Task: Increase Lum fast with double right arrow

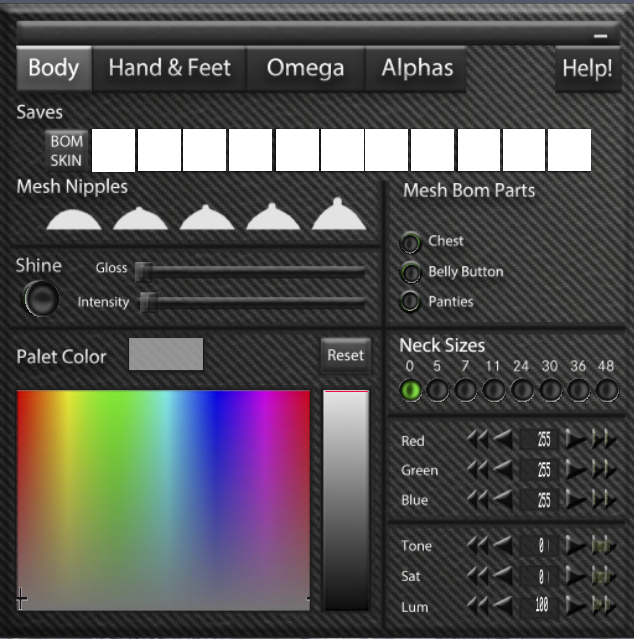Action: pyautogui.click(x=604, y=606)
